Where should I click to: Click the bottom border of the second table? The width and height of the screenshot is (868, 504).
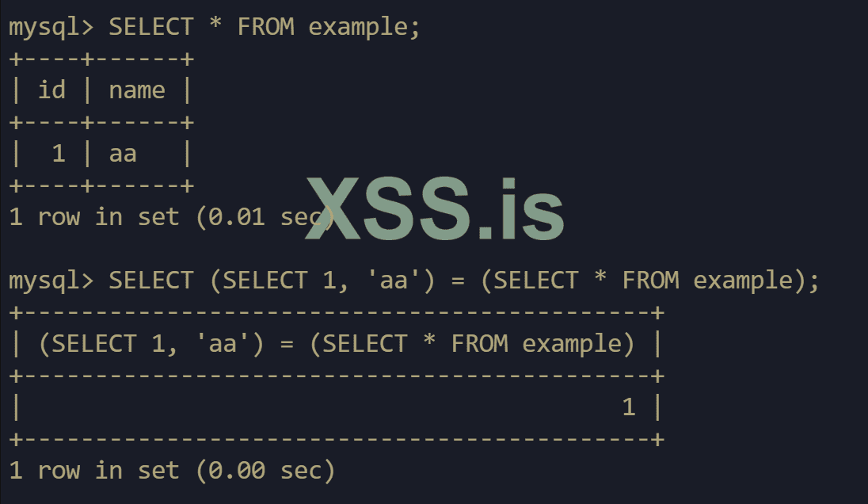337,439
